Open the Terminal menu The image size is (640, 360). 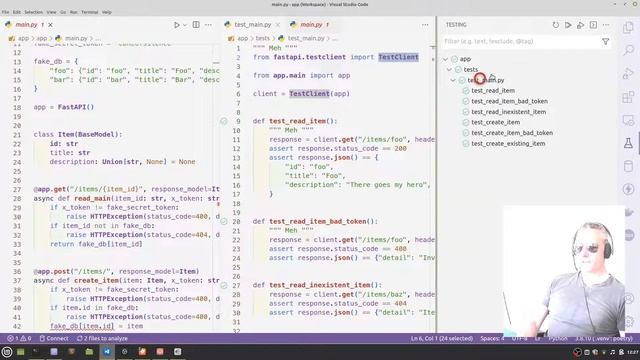coord(89,12)
